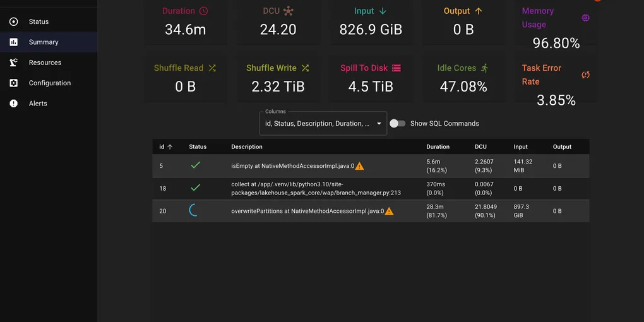
Task: Click the Shuffle Write shuffle icon
Action: pos(305,68)
